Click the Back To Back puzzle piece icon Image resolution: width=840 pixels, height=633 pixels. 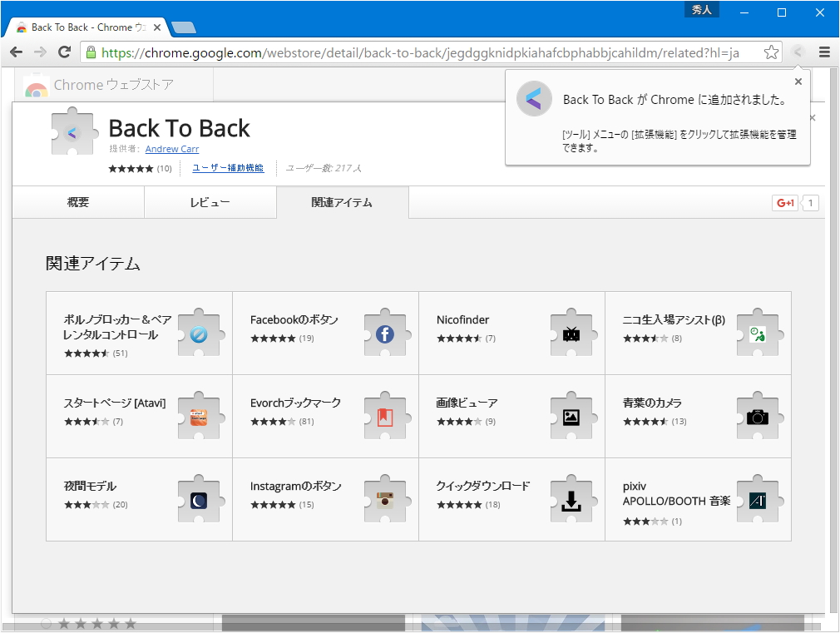tap(73, 131)
